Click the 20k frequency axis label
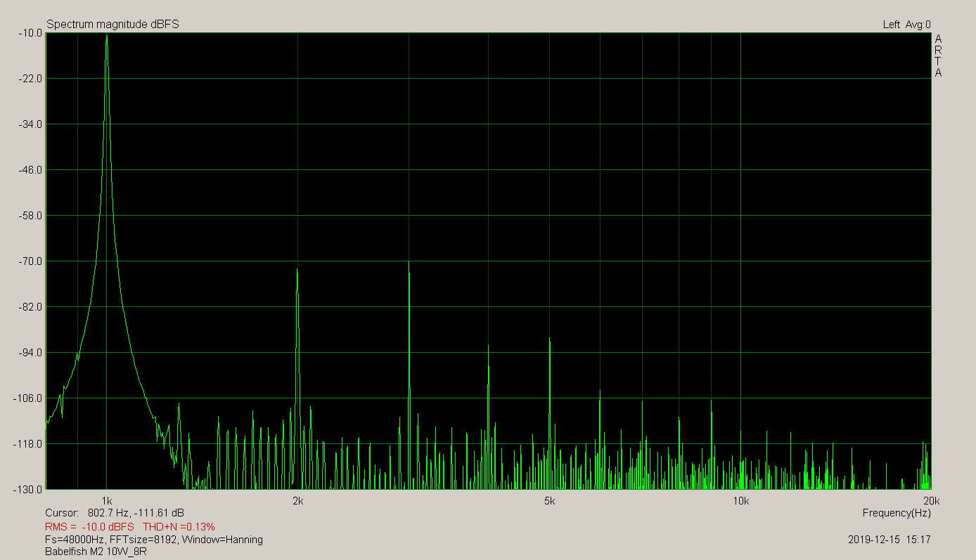 click(931, 500)
